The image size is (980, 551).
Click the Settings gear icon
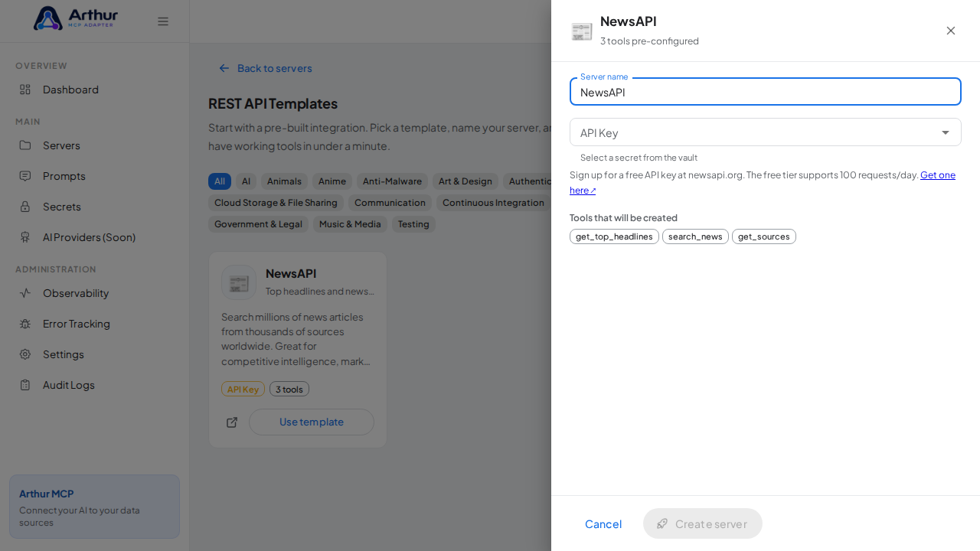tap(25, 354)
